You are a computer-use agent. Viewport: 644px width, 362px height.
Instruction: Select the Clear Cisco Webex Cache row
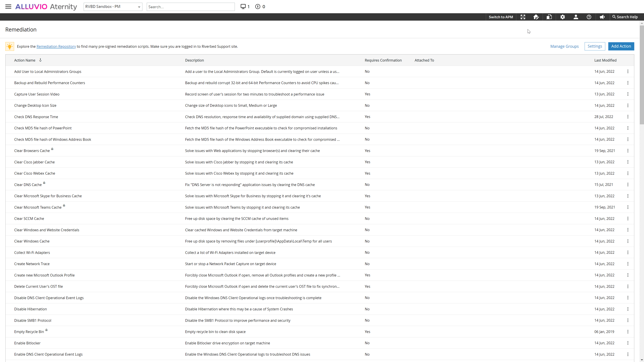320,173
